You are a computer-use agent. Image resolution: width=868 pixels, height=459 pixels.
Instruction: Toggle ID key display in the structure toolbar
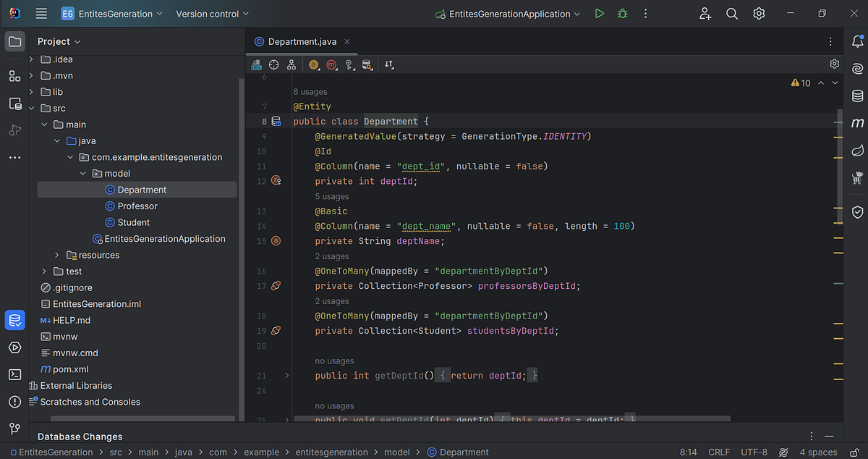click(349, 64)
